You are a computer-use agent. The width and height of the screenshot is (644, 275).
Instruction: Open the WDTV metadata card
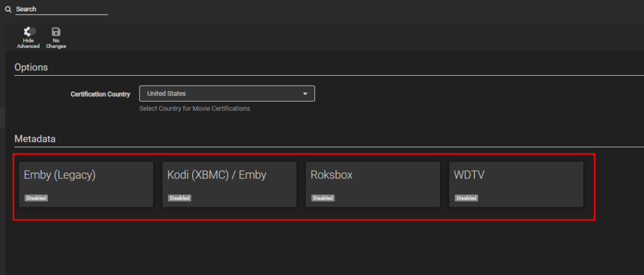pos(516,184)
